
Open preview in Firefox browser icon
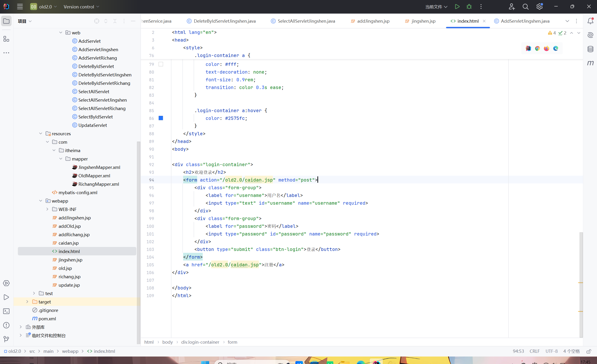click(x=546, y=48)
